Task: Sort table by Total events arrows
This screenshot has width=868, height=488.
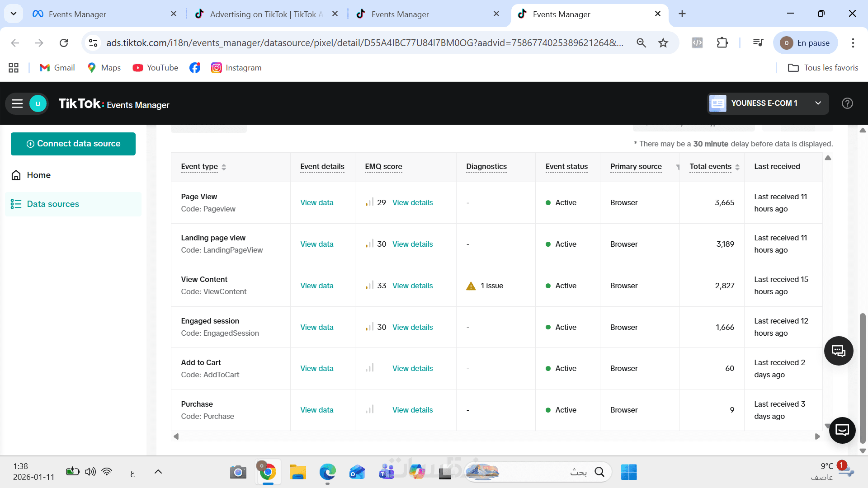Action: [x=737, y=167]
